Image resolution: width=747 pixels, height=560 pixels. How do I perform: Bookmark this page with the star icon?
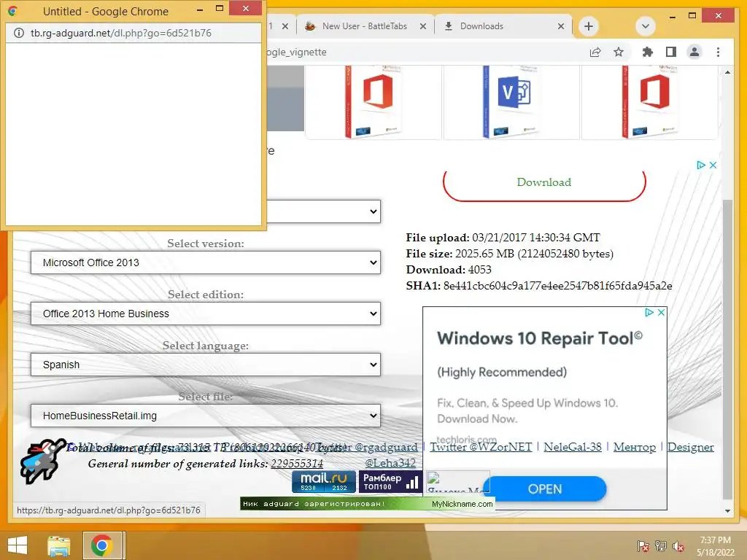[x=619, y=52]
